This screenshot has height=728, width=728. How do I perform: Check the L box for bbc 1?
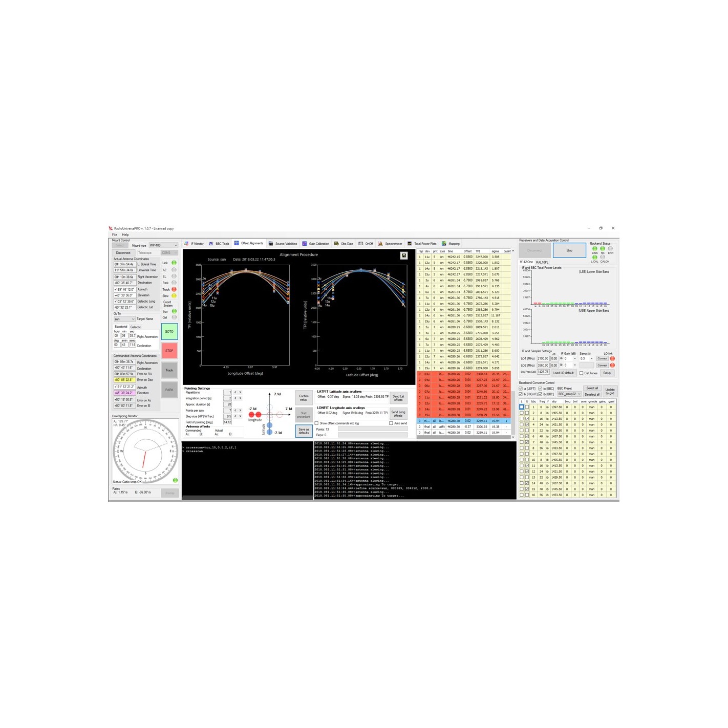(x=522, y=407)
